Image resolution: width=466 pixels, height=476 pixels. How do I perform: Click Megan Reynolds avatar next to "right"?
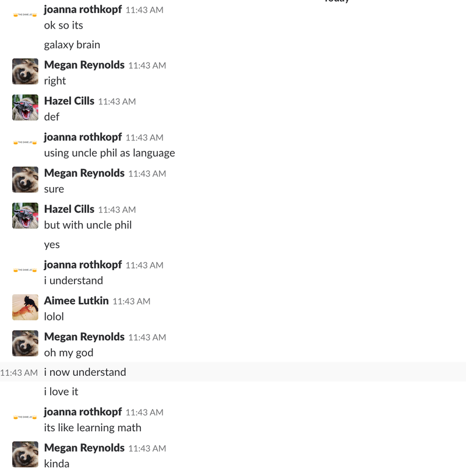point(25,71)
